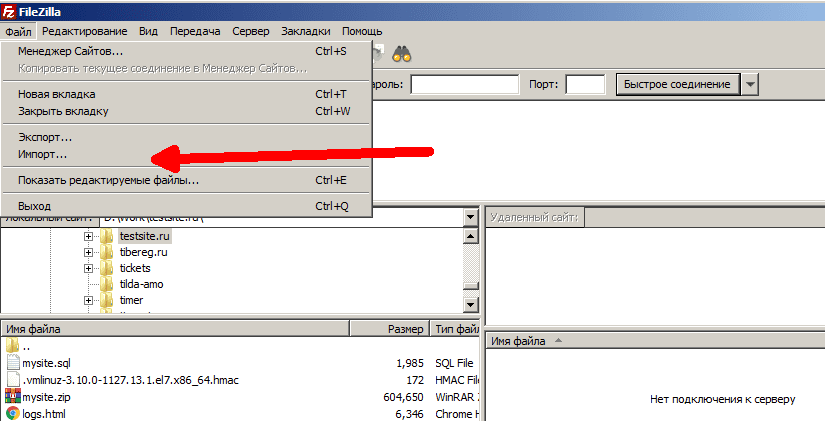Select the tickets tree label
The height and width of the screenshot is (421, 825).
coord(135,268)
